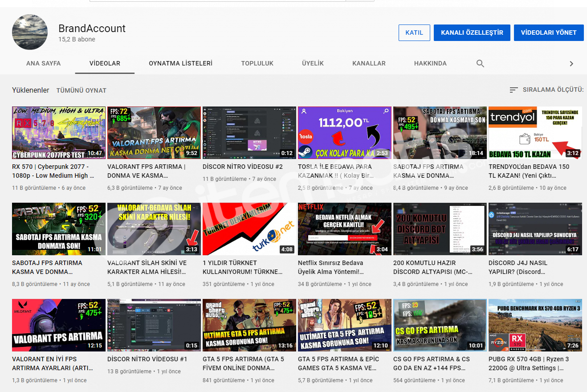The height and width of the screenshot is (392, 587).
Task: Click the KATIL button
Action: point(414,33)
